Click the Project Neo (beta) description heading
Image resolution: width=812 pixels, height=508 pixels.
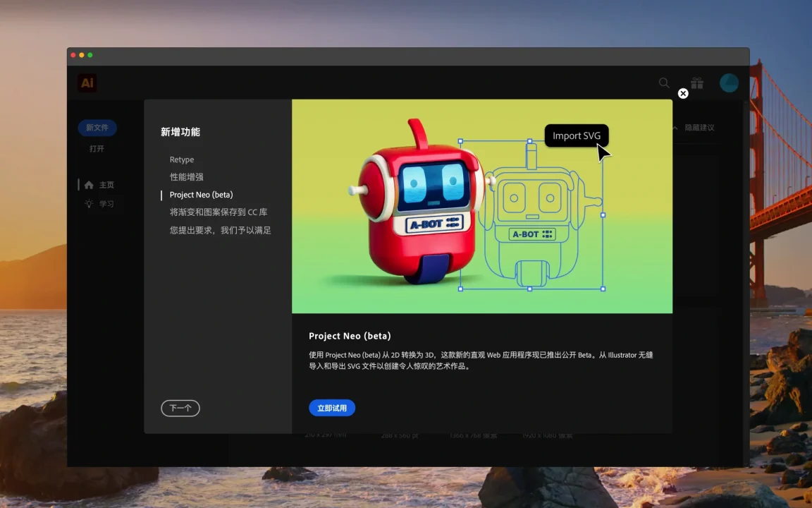click(350, 336)
